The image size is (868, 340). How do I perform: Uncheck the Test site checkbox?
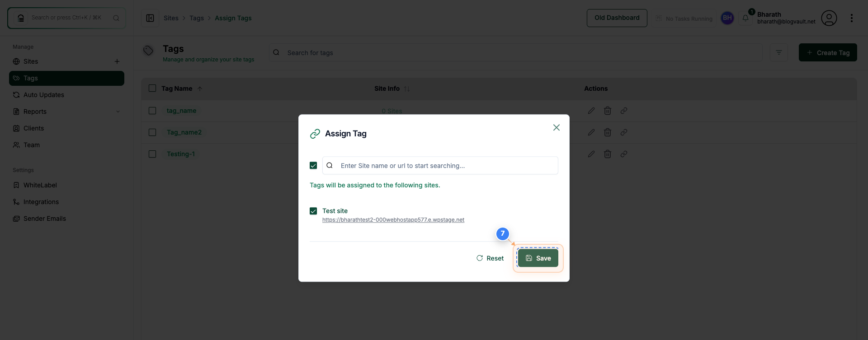pos(313,211)
